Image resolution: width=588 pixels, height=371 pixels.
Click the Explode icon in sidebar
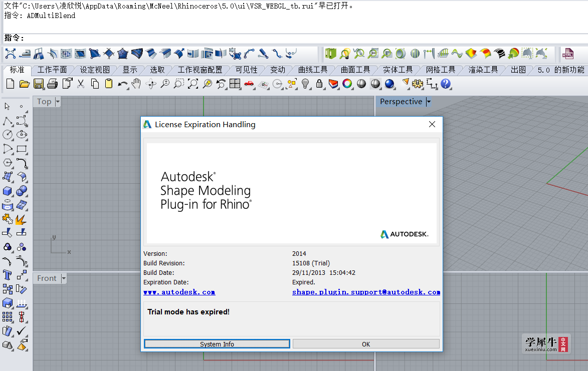click(21, 219)
